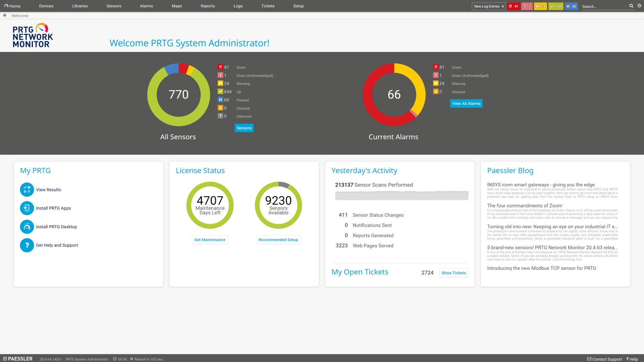Click the Recommended Setup button
Image resolution: width=644 pixels, height=362 pixels.
(x=278, y=240)
